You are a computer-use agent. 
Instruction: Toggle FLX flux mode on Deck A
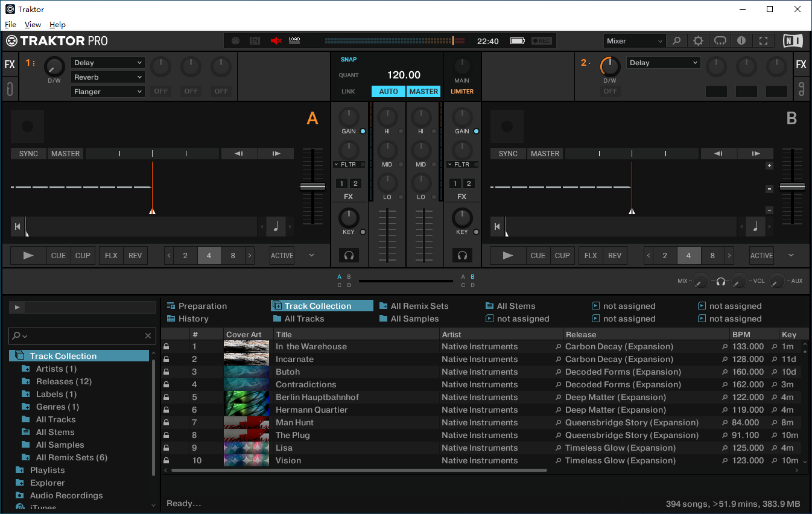111,256
